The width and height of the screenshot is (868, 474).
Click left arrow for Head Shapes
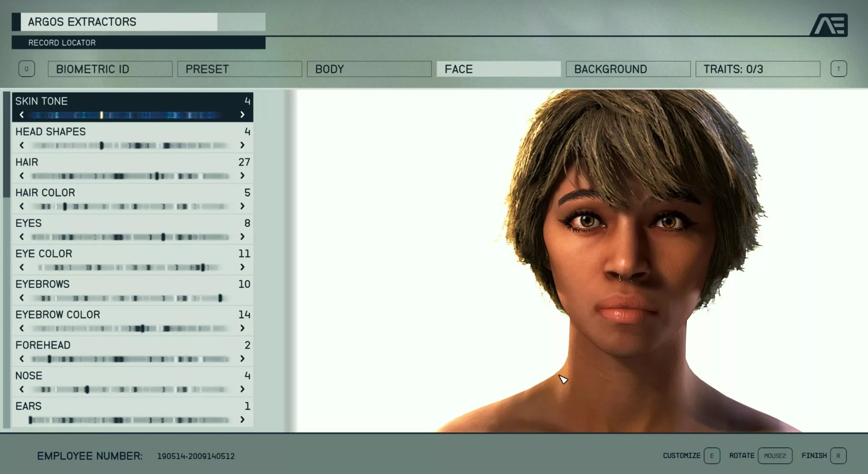click(22, 145)
